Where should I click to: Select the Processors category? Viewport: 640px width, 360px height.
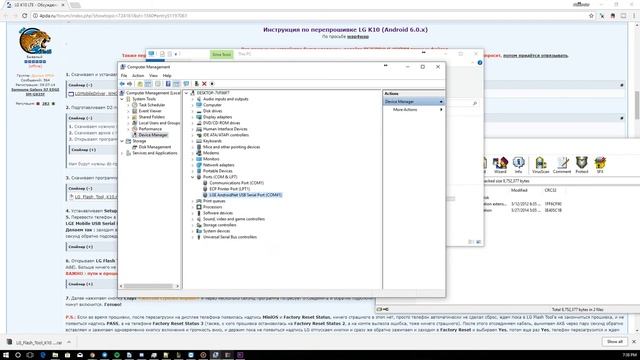212,207
